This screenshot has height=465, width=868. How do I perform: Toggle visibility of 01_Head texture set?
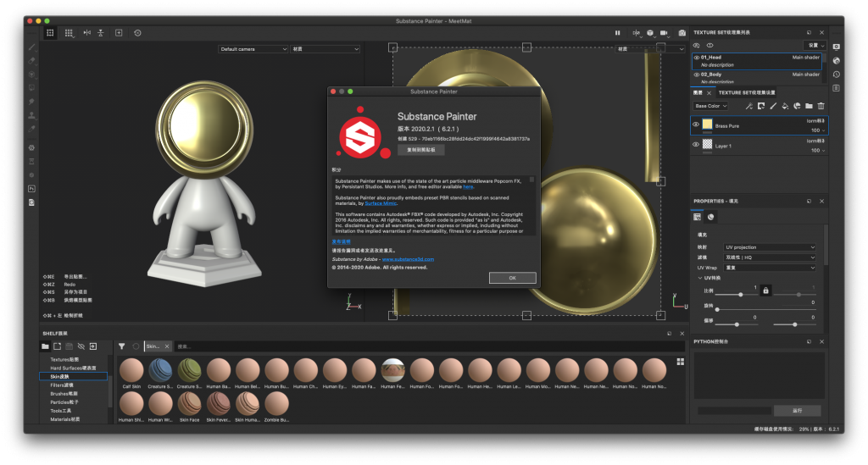click(x=697, y=58)
